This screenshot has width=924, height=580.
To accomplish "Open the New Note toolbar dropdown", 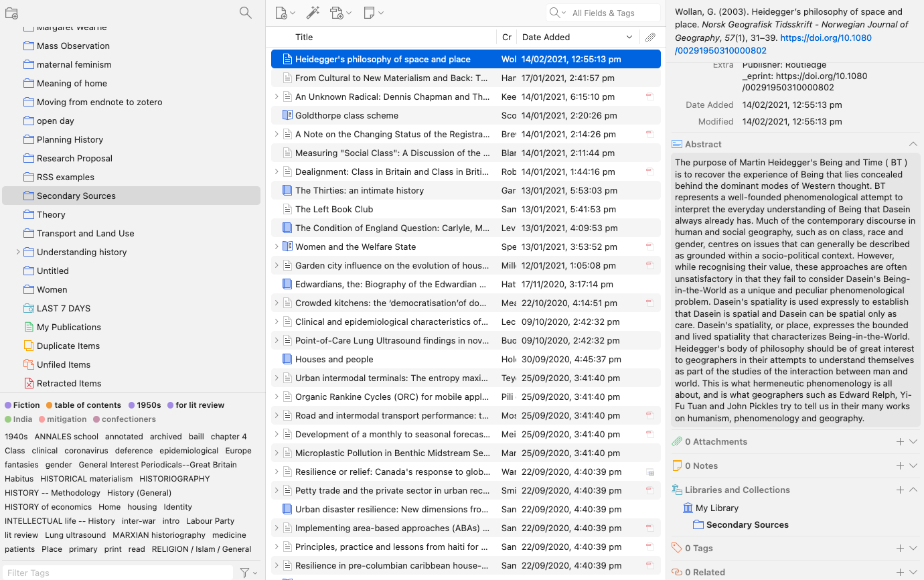I will coord(374,13).
